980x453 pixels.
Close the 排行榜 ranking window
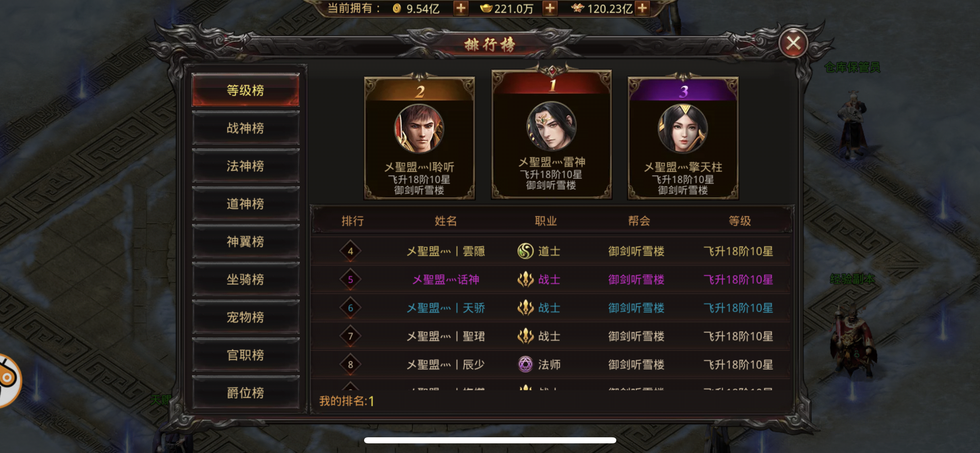click(x=793, y=43)
